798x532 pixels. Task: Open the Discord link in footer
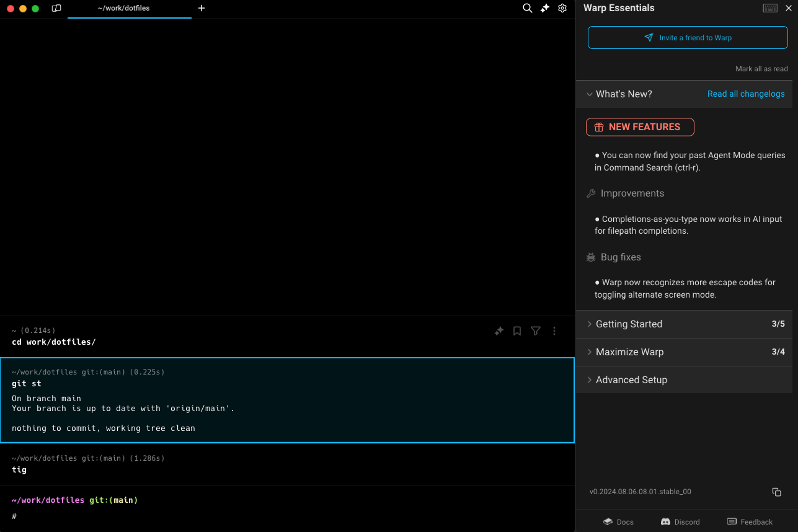pos(680,522)
